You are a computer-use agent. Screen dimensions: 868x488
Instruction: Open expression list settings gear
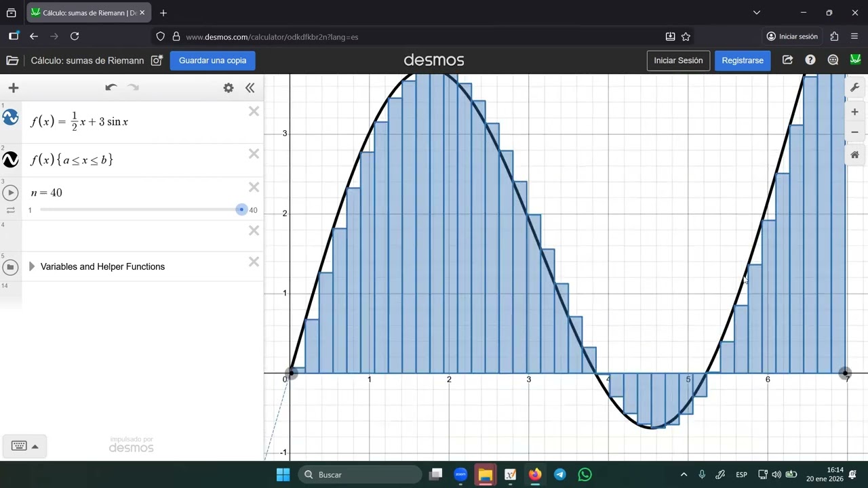[x=229, y=87]
